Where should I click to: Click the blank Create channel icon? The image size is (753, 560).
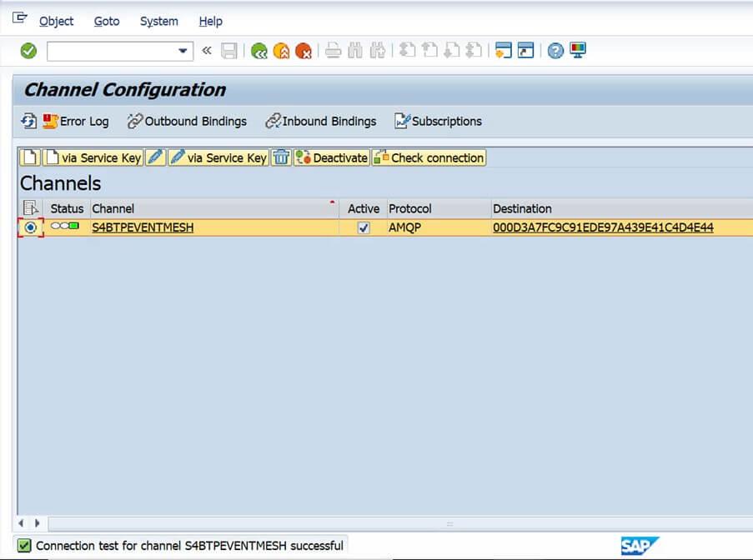30,157
